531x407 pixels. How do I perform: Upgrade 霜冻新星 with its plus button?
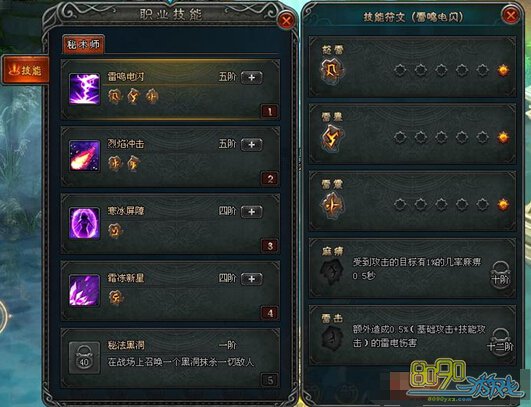(x=251, y=279)
